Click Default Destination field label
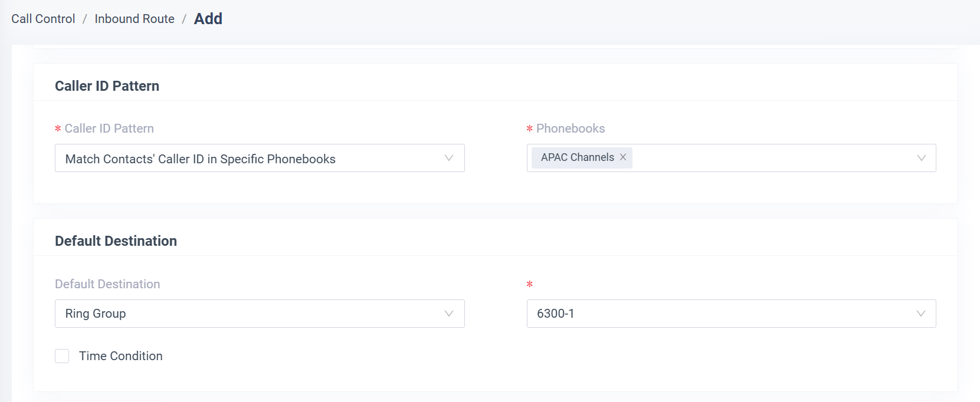Viewport: 980px width, 402px height. [107, 284]
